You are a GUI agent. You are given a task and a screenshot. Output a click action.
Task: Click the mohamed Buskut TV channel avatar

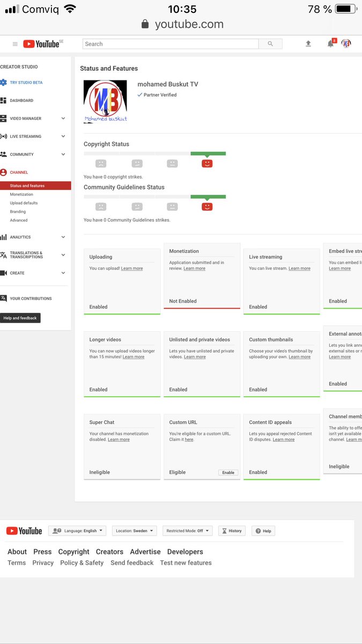click(105, 102)
